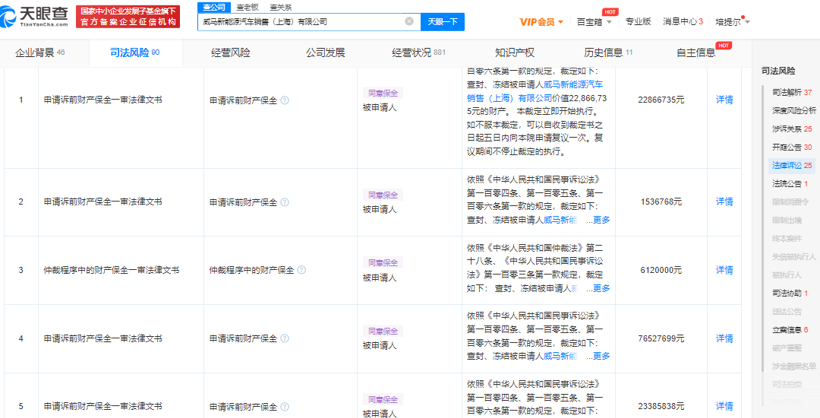Open help icon in row 3 arbitration type

[301, 270]
